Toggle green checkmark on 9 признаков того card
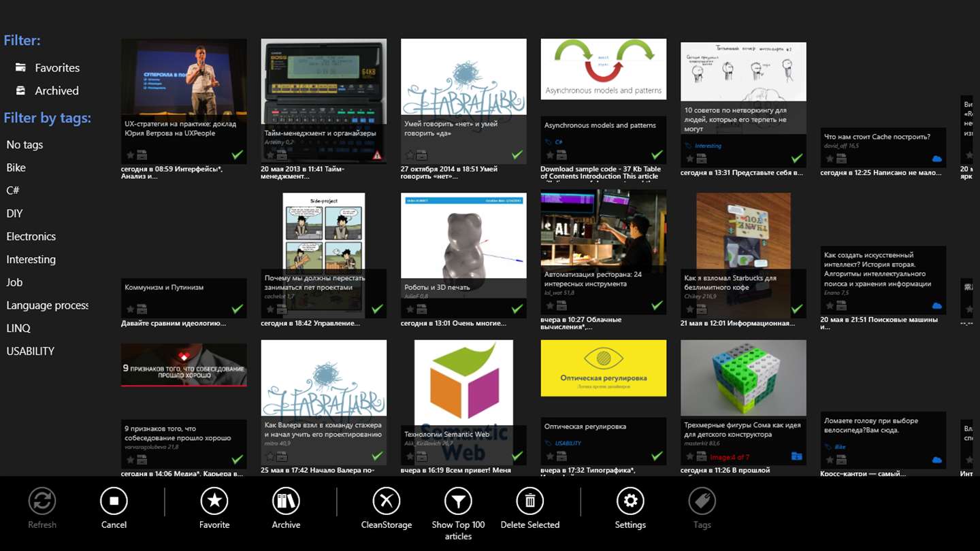 237,459
